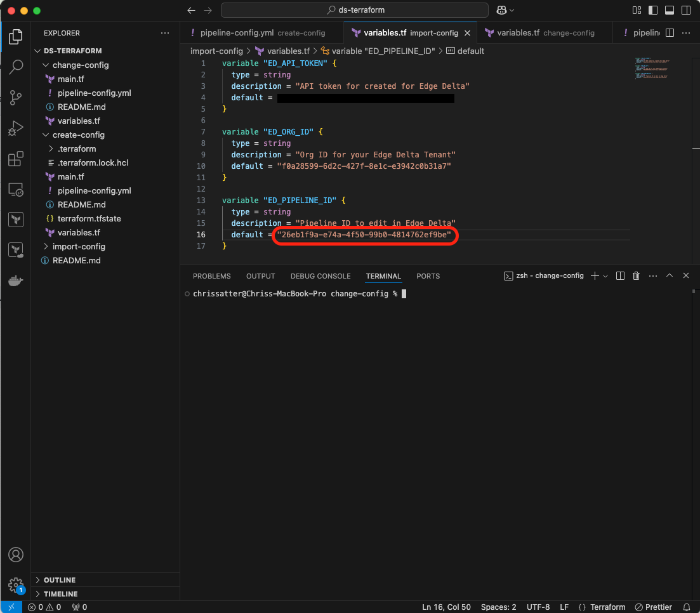Screen dimensions: 700x613
Task: Click the Accounts icon
Action: tap(16, 555)
